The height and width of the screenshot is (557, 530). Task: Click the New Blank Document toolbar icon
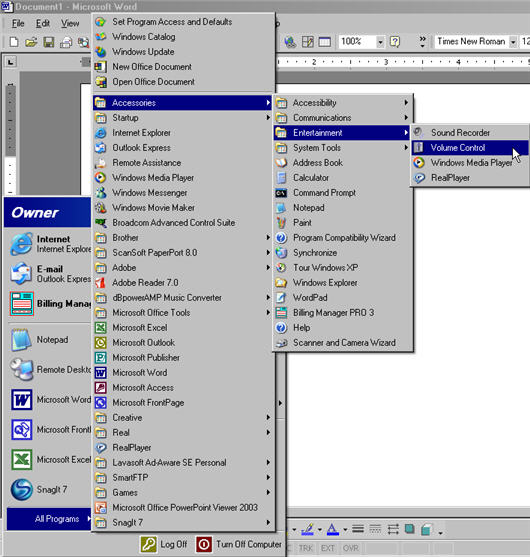pyautogui.click(x=13, y=42)
